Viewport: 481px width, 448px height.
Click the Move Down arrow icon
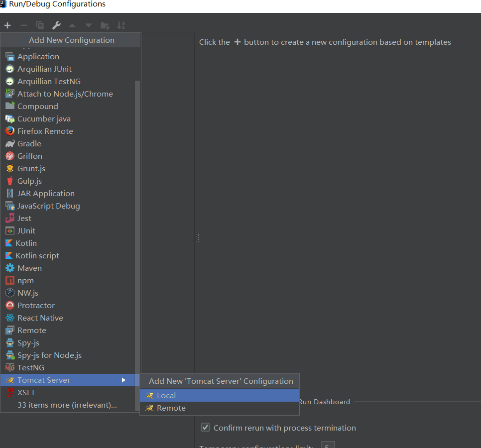click(89, 25)
